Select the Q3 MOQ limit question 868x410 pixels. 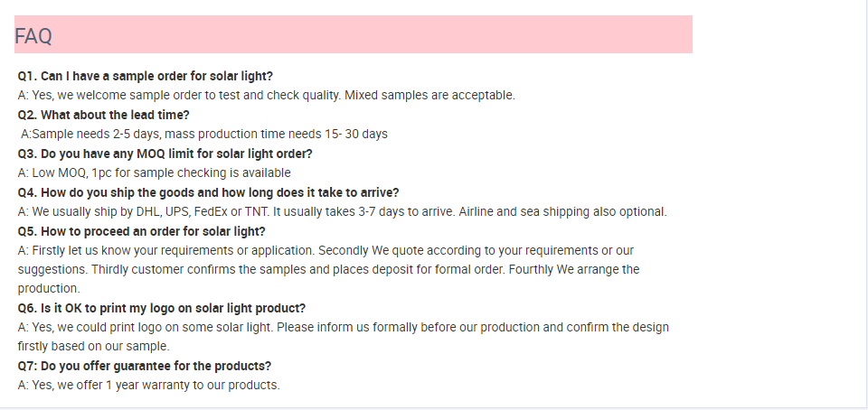point(165,154)
